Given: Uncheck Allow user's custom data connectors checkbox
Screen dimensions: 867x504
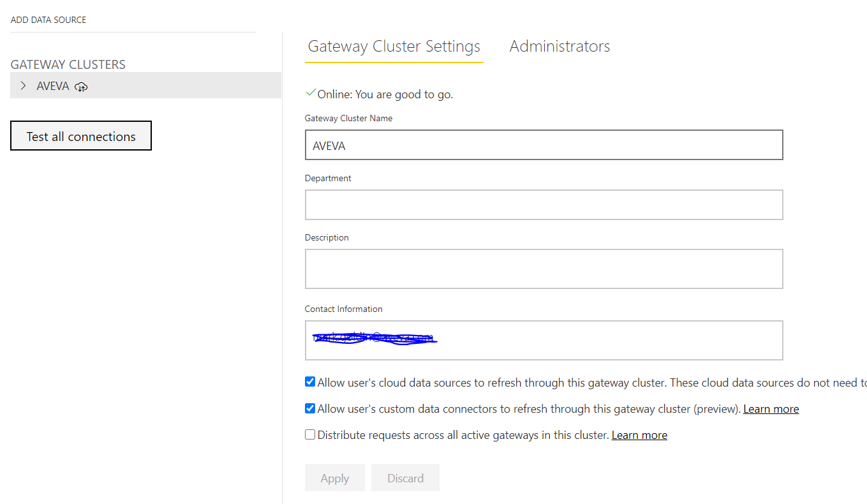Looking at the screenshot, I should pyautogui.click(x=310, y=408).
